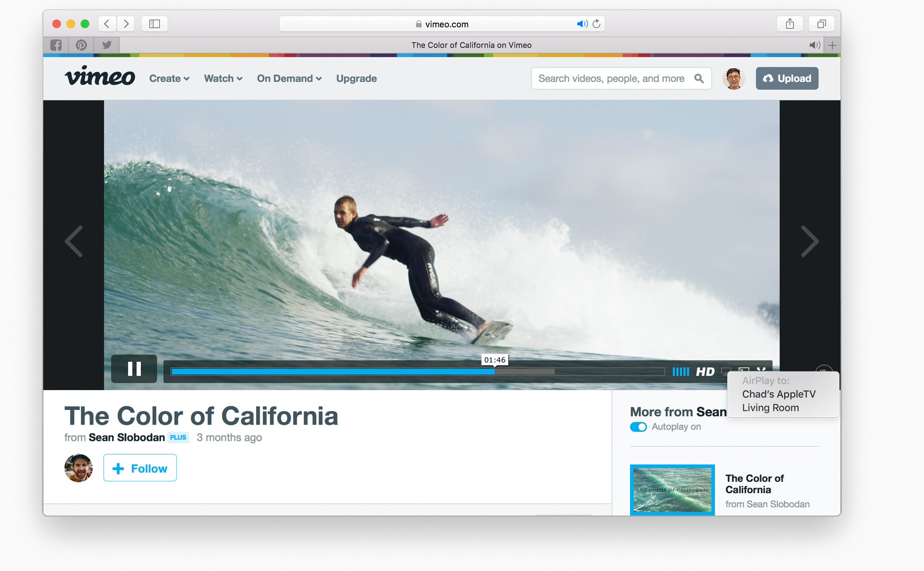
Task: Open The Color of California thumbnail
Action: (673, 490)
